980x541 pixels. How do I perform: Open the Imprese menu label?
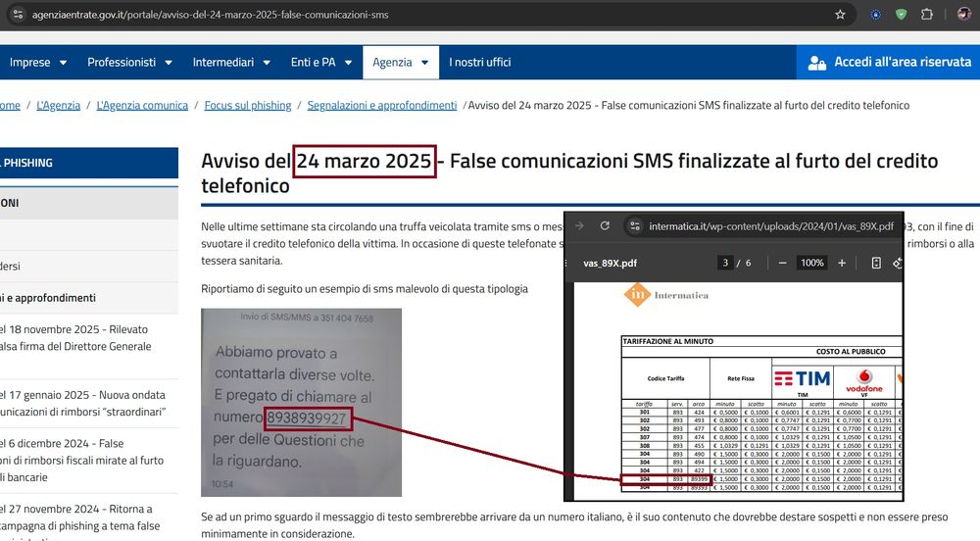tap(29, 63)
